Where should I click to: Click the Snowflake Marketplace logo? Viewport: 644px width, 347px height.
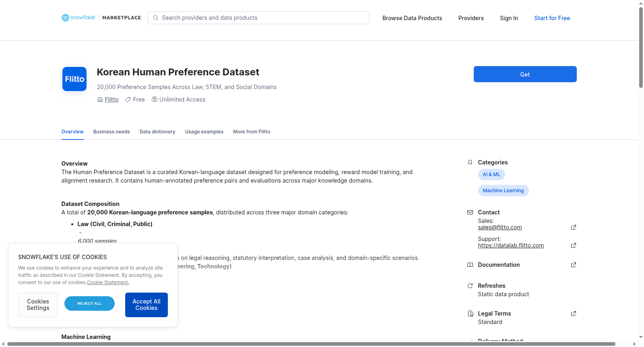tap(101, 18)
